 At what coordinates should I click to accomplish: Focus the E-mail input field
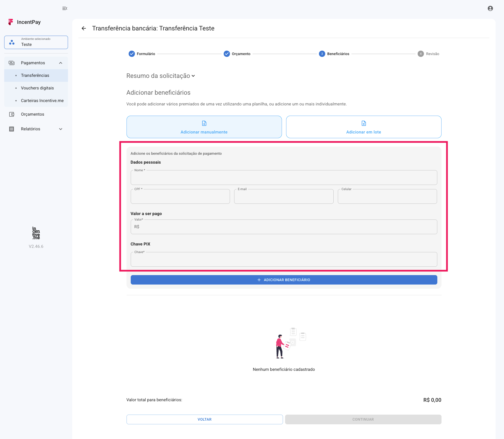pyautogui.click(x=284, y=196)
